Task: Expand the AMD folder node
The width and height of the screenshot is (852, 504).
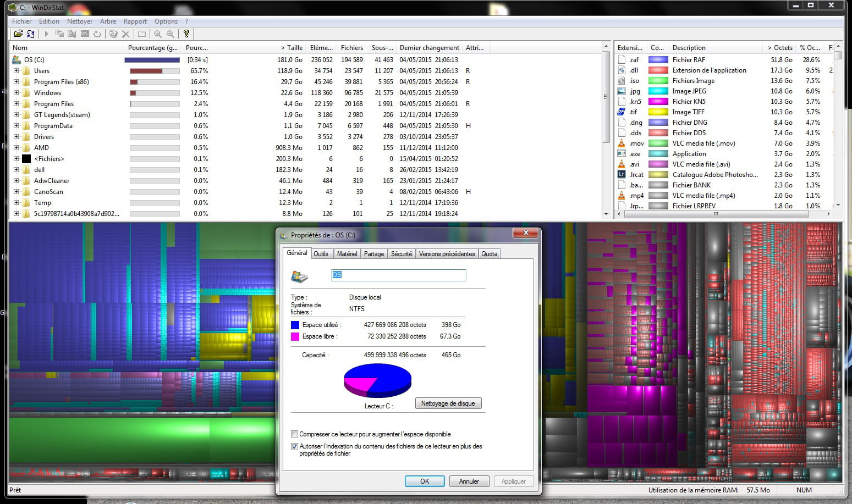Action: 16,147
